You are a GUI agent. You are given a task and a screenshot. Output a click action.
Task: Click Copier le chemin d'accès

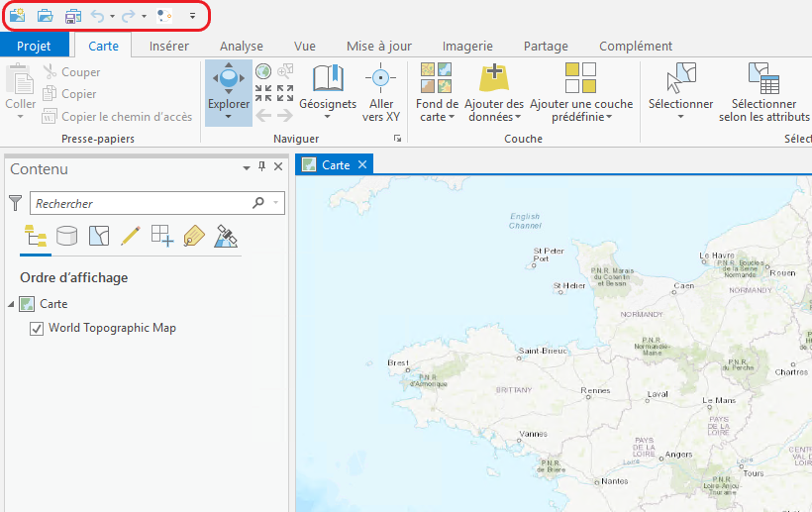tap(117, 117)
